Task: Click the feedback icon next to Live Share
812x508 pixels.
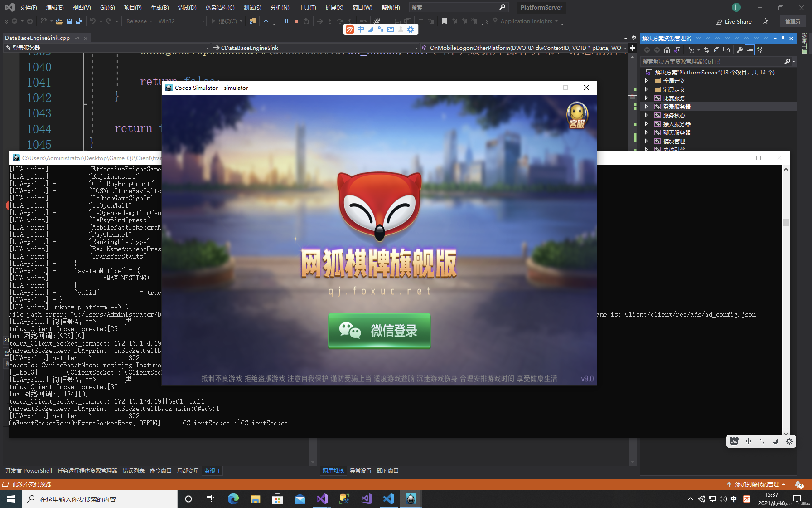Action: tap(766, 21)
